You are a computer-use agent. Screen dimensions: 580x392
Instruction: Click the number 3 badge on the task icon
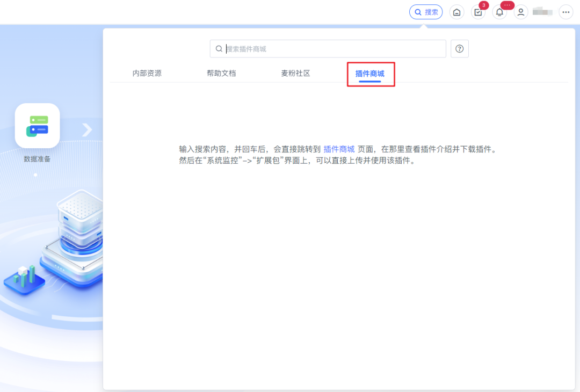pyautogui.click(x=483, y=5)
